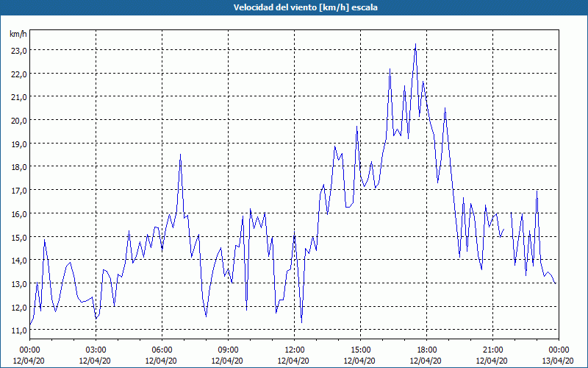
Task: Click the line minimum just after 12:00
Action: click(x=301, y=322)
